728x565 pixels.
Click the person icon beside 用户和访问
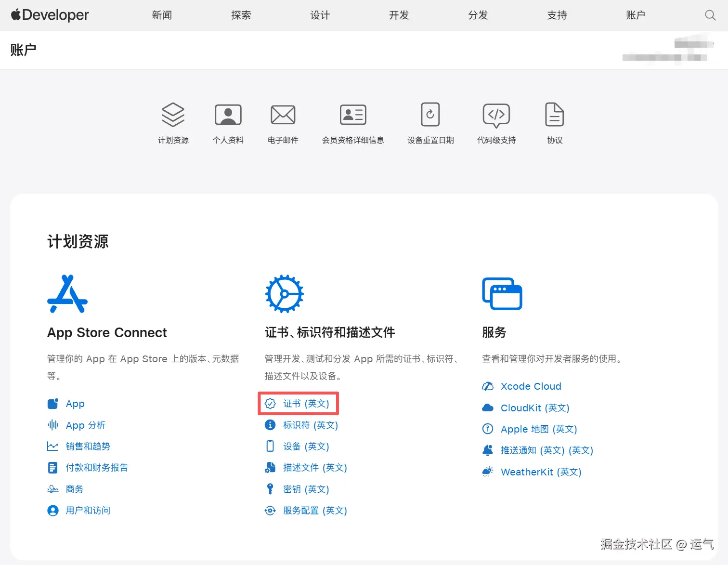[53, 511]
